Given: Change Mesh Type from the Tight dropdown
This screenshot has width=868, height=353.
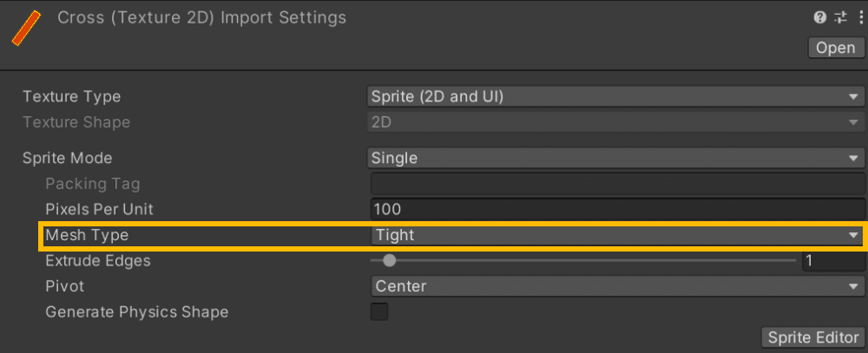Looking at the screenshot, I should click(x=615, y=235).
